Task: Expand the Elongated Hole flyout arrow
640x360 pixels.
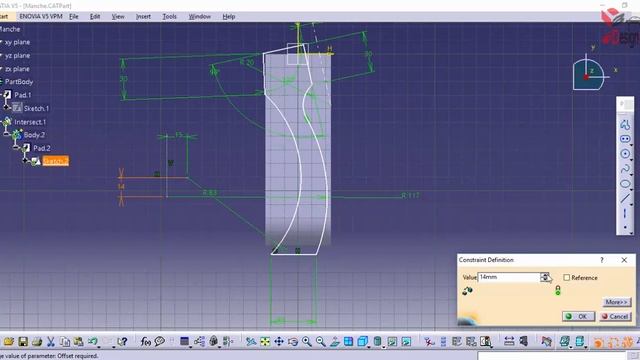Action: click(x=631, y=145)
